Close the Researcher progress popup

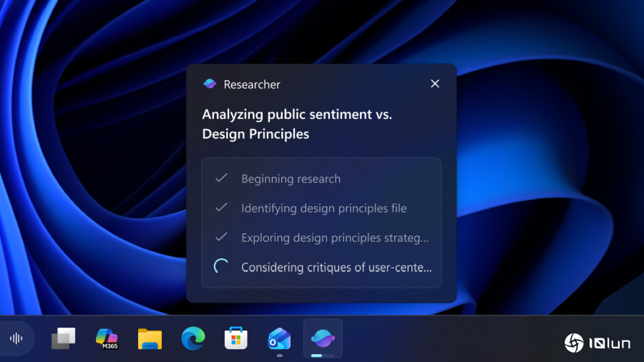coord(435,84)
